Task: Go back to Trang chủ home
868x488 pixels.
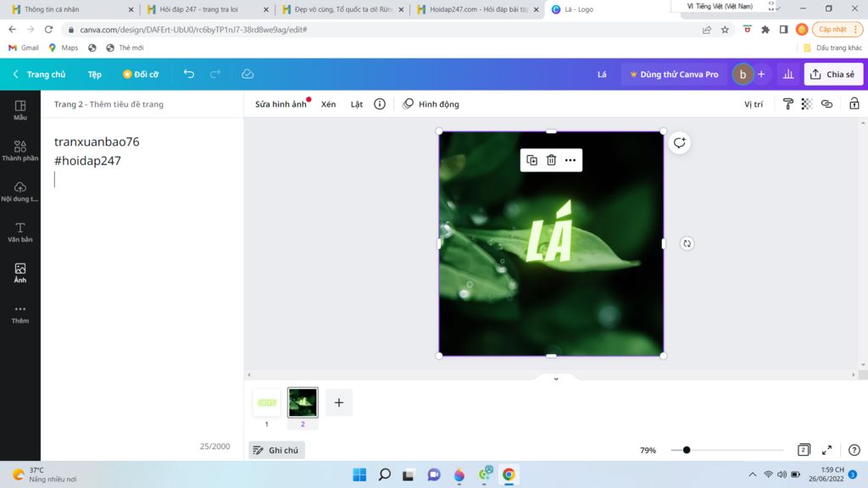Action: (x=39, y=75)
